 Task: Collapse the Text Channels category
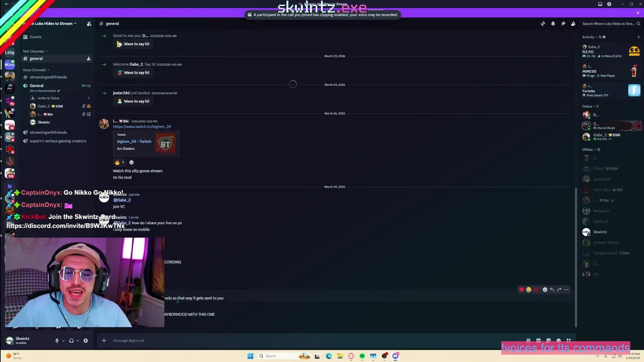[x=35, y=51]
